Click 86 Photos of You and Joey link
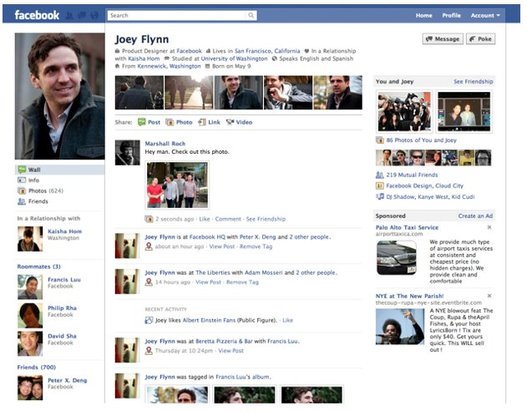The height and width of the screenshot is (411, 527). pyautogui.click(x=421, y=140)
